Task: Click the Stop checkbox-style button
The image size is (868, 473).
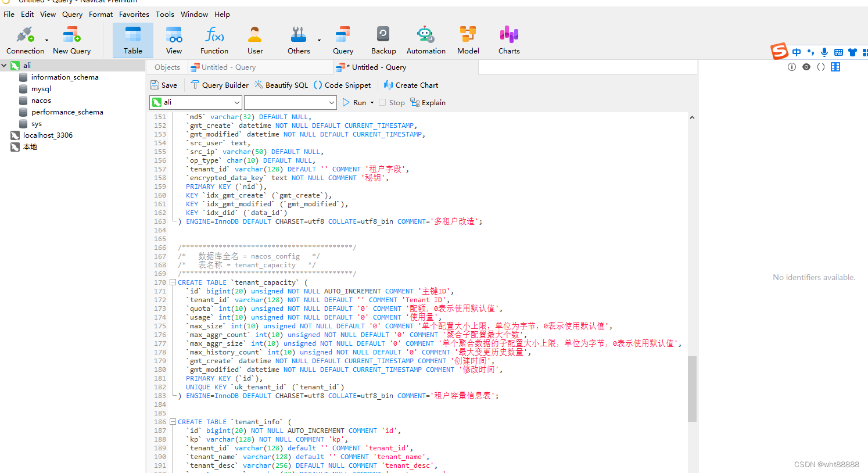Action: (392, 102)
